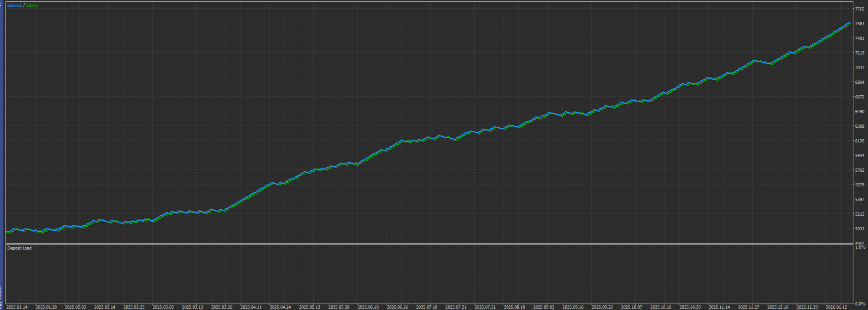Select the 7401 axis value
The height and width of the screenshot is (310, 868).
(x=860, y=38)
